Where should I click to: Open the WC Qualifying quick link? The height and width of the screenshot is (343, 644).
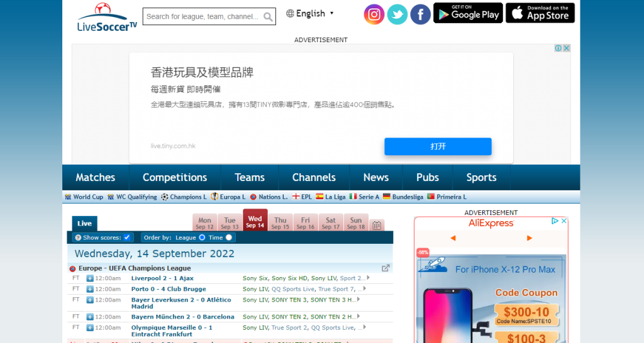pyautogui.click(x=132, y=197)
